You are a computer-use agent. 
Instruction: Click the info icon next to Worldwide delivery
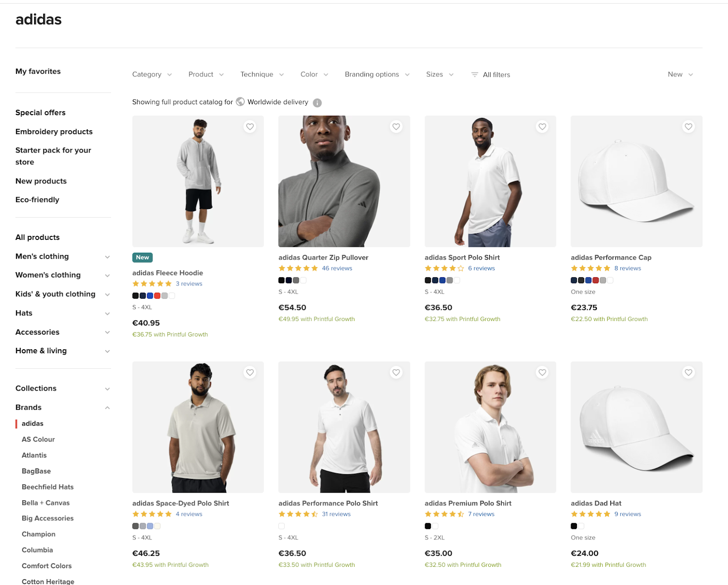(x=317, y=102)
